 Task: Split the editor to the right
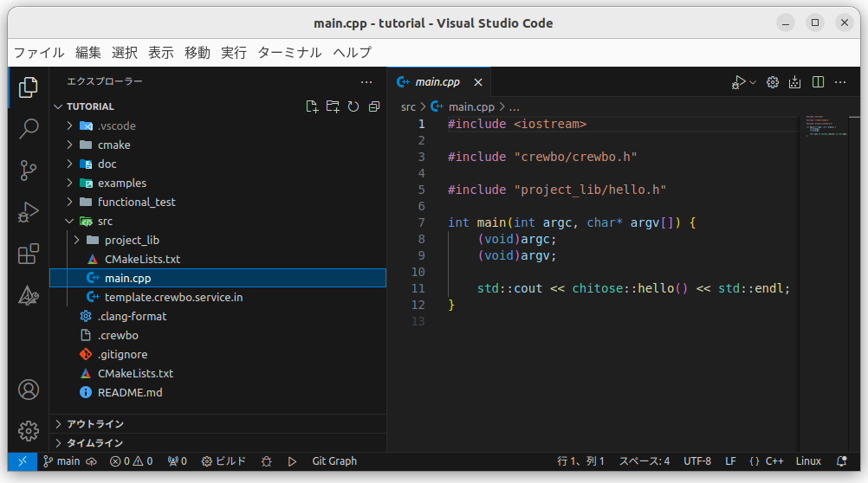(818, 82)
